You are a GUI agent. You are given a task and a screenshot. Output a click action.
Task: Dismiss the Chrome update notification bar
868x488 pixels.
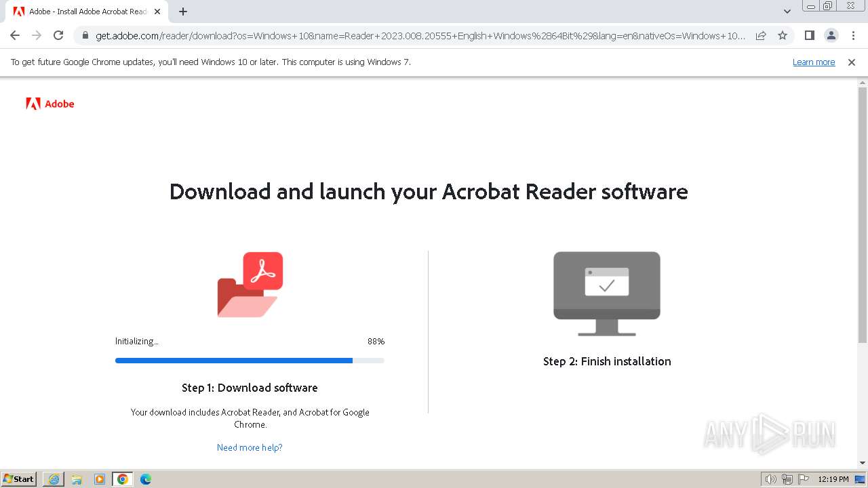(852, 62)
